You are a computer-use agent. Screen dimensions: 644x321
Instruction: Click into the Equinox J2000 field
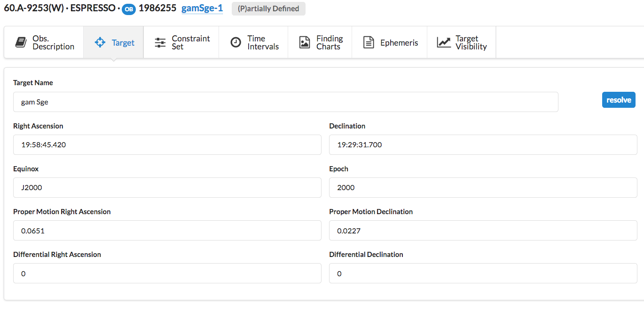(x=167, y=187)
